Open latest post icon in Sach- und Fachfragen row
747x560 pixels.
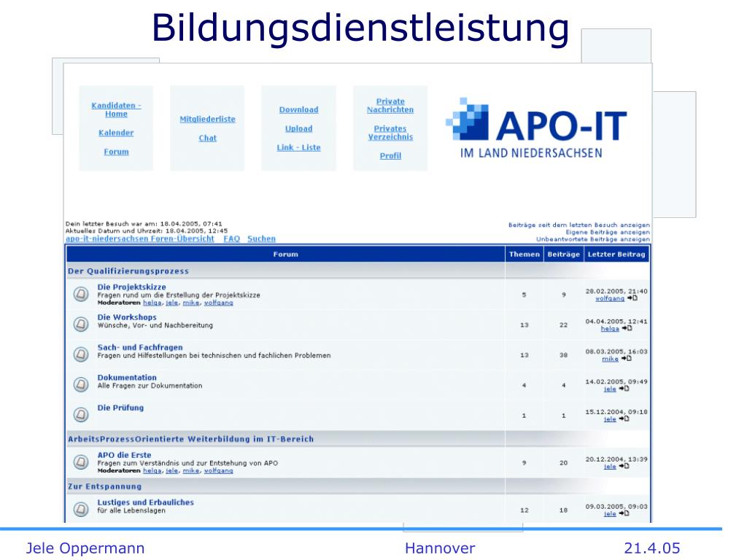(x=627, y=358)
